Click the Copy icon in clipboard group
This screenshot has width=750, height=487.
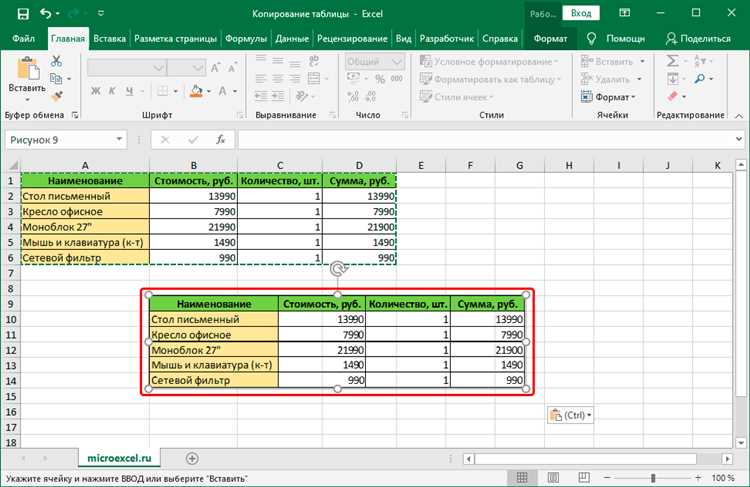click(x=56, y=78)
